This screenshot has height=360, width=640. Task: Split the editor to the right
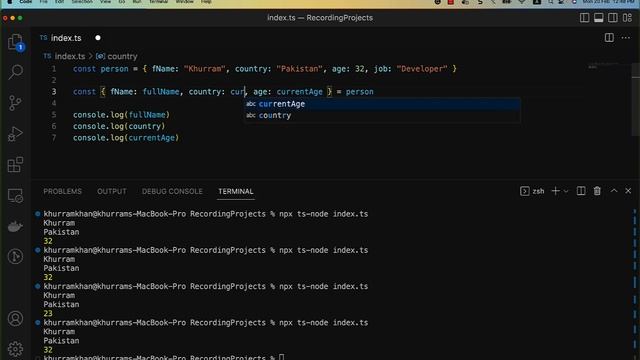click(609, 38)
